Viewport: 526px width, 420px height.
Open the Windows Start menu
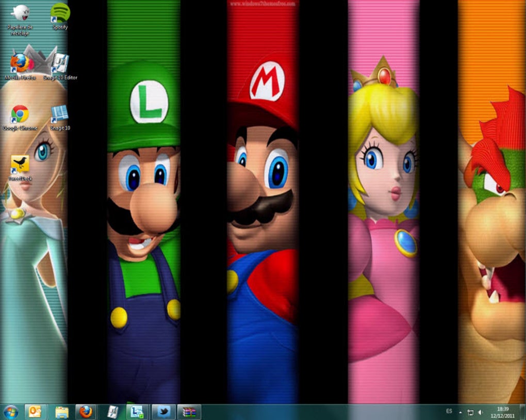(10, 412)
